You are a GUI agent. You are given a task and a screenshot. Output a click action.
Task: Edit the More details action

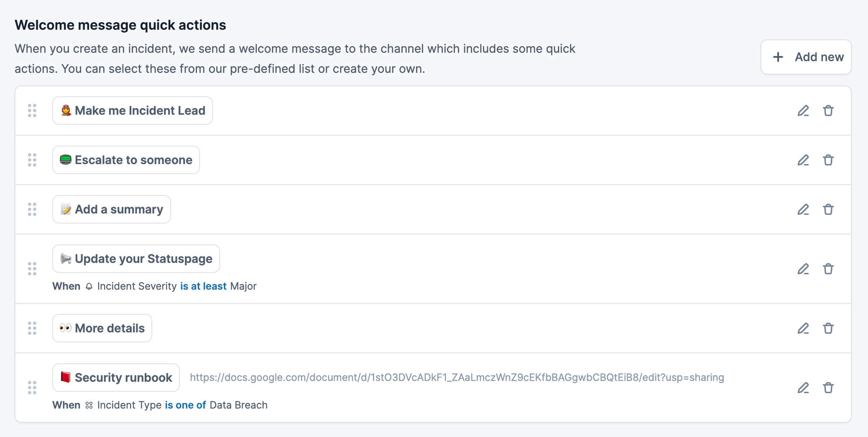pos(803,329)
